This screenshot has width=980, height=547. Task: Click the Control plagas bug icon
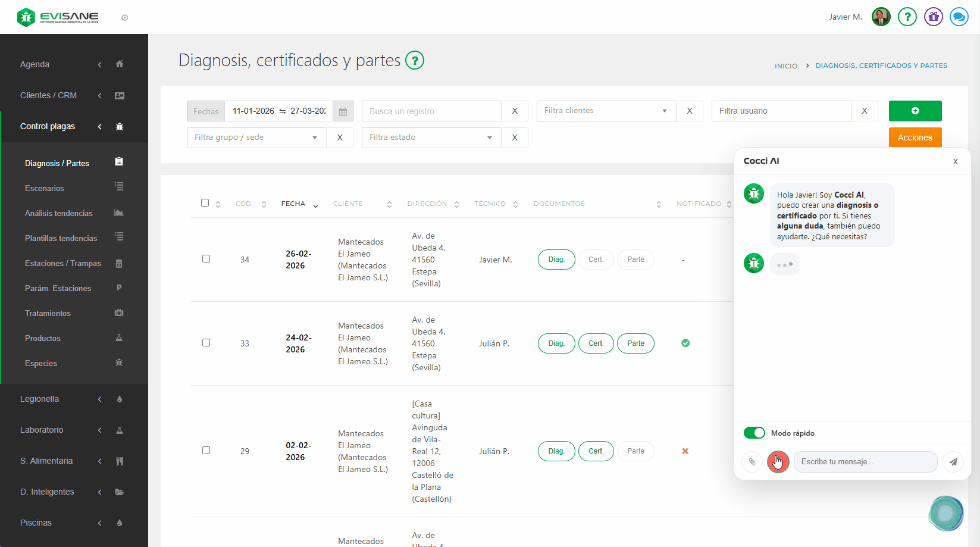pos(119,126)
